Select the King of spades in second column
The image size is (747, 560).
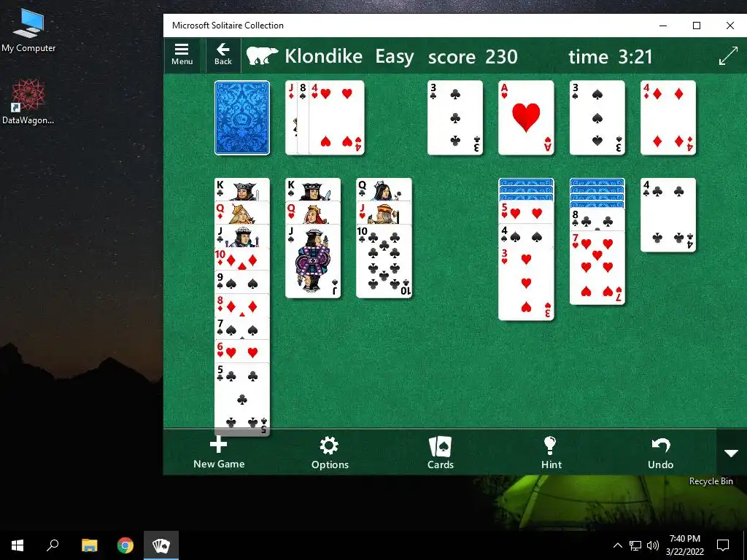(x=313, y=190)
